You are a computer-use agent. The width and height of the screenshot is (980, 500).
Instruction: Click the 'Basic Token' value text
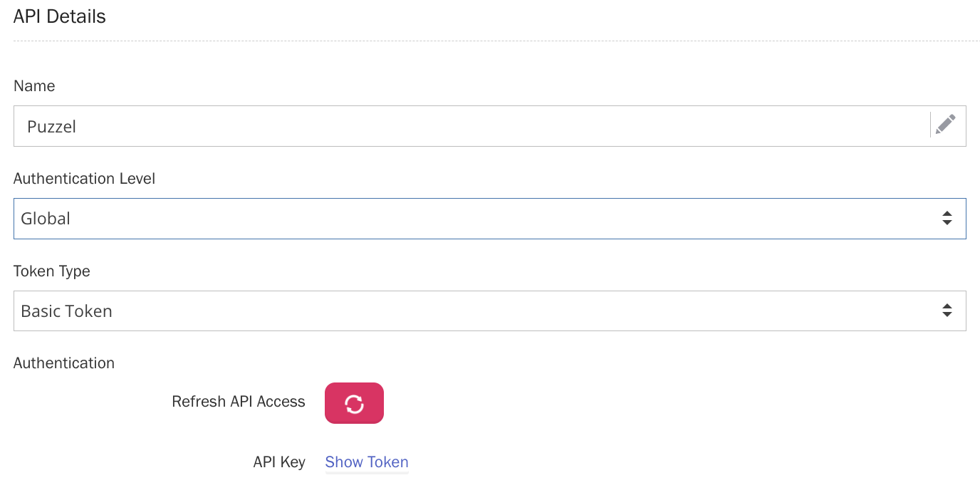pos(66,311)
